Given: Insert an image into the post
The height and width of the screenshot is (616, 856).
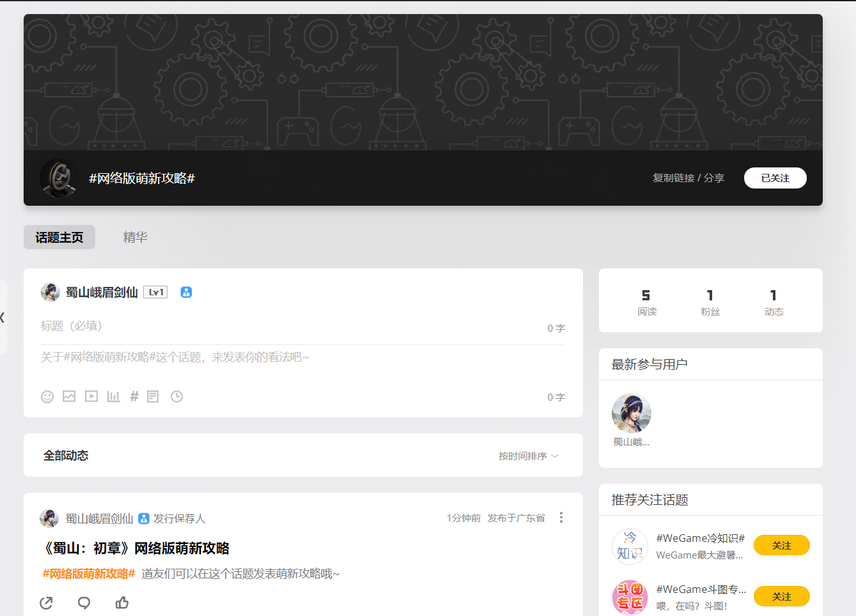Looking at the screenshot, I should [x=69, y=397].
